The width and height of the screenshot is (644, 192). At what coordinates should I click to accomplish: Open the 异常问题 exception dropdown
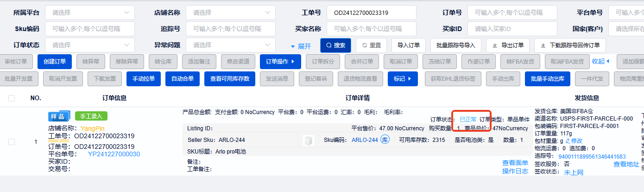pyautogui.click(x=231, y=45)
